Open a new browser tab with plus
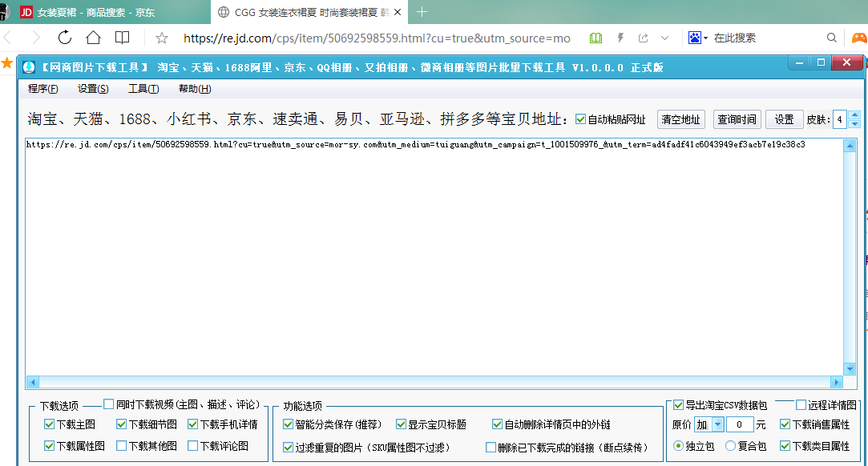 [x=422, y=11]
